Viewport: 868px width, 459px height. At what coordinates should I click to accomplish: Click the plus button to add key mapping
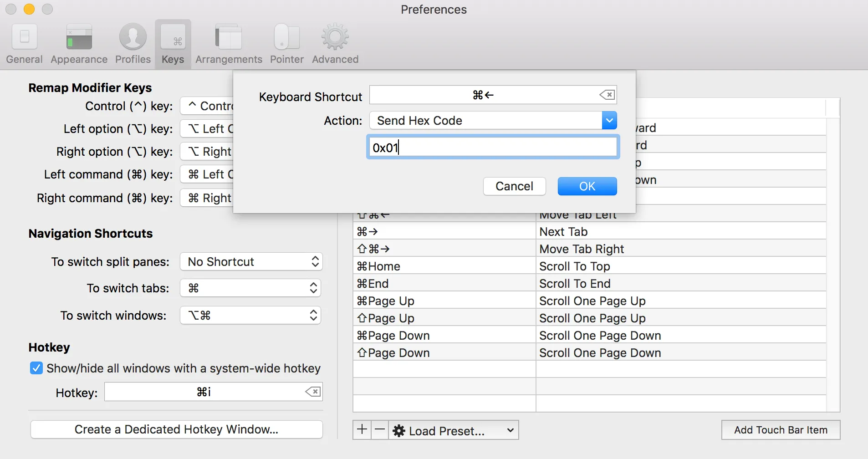362,429
